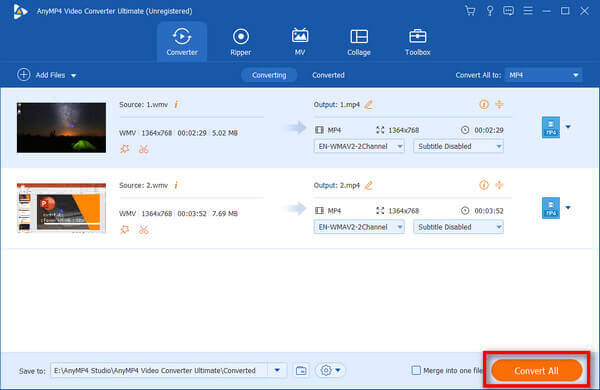Show source info for 2.wmv

coord(176,185)
